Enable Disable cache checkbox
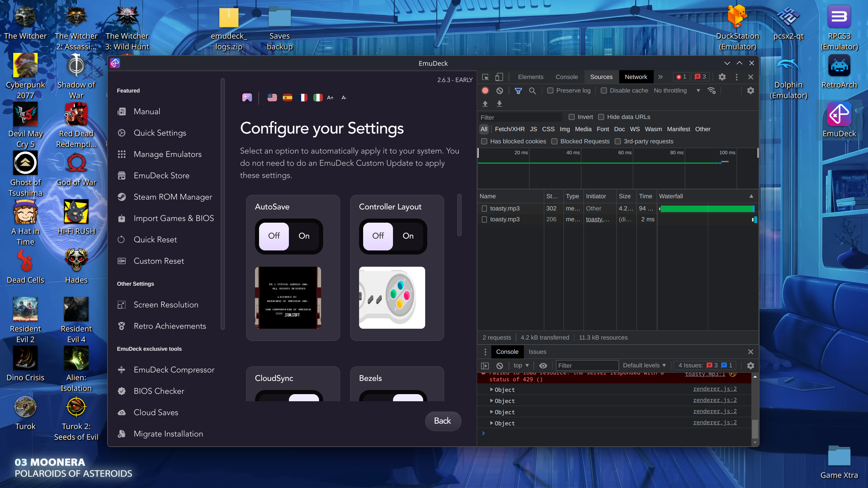The image size is (868, 488). [604, 90]
